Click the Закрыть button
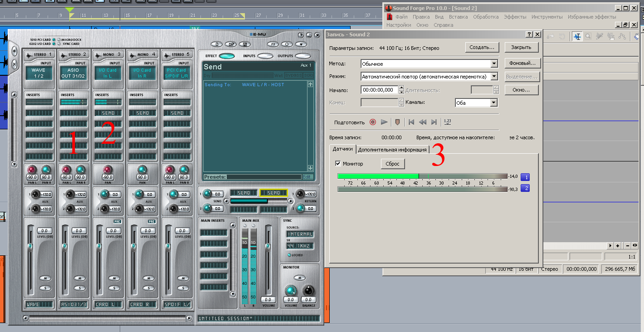The width and height of the screenshot is (644, 332). (521, 47)
